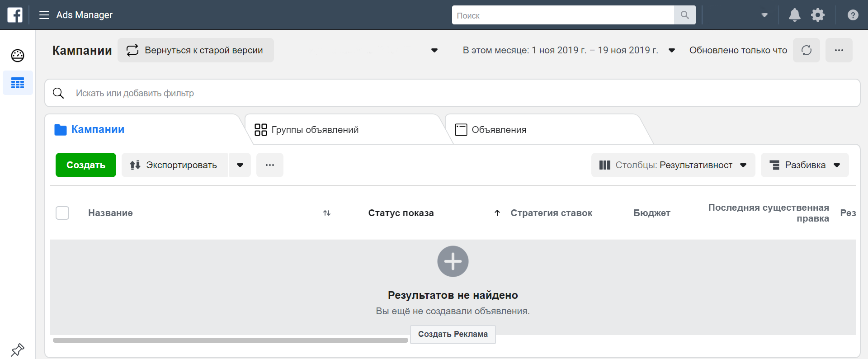Open the Столбцы: Результативность dropdown
This screenshot has width=868, height=359.
click(x=673, y=165)
